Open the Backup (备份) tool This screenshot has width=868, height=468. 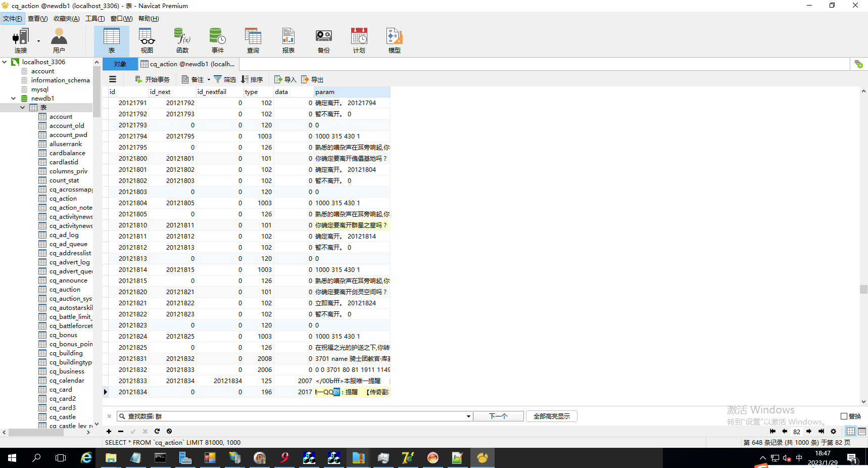point(324,40)
